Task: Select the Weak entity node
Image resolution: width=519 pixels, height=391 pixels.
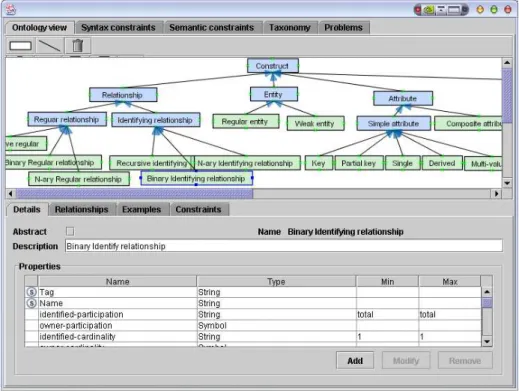Action: point(315,123)
